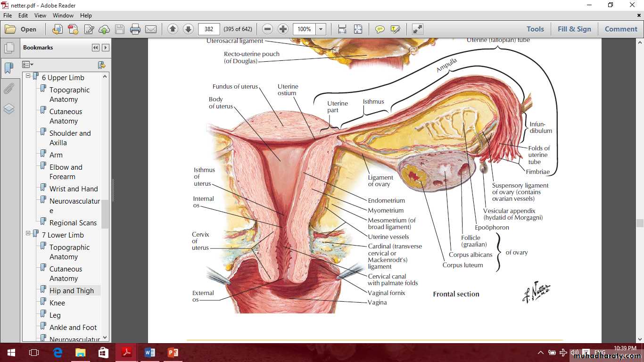Go to next page with down arrow
The height and width of the screenshot is (362, 644).
pos(188,29)
